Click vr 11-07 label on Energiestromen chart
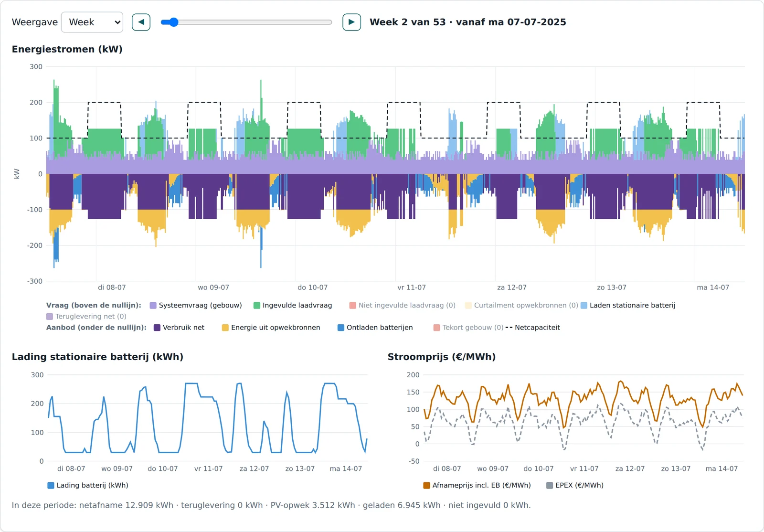764x532 pixels. click(412, 287)
